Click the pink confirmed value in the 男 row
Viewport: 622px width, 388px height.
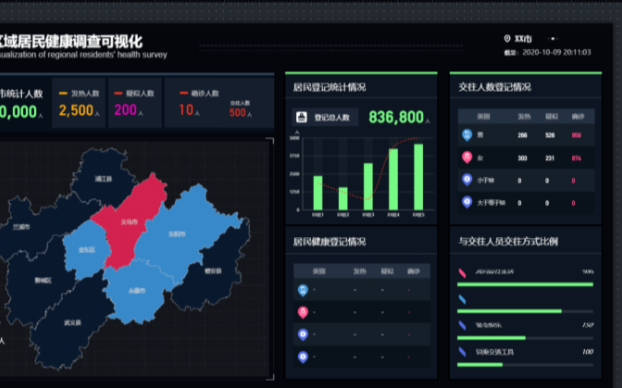pyautogui.click(x=576, y=135)
